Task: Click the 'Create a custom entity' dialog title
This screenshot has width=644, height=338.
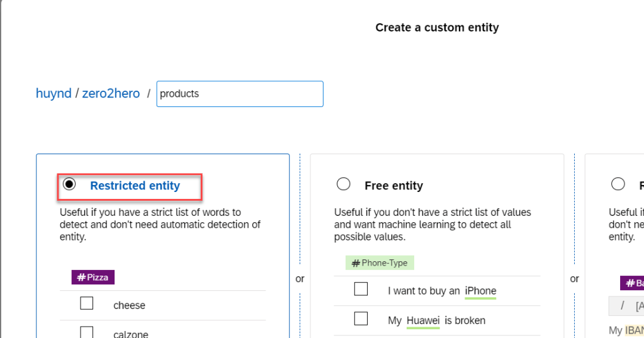Action: [x=437, y=28]
